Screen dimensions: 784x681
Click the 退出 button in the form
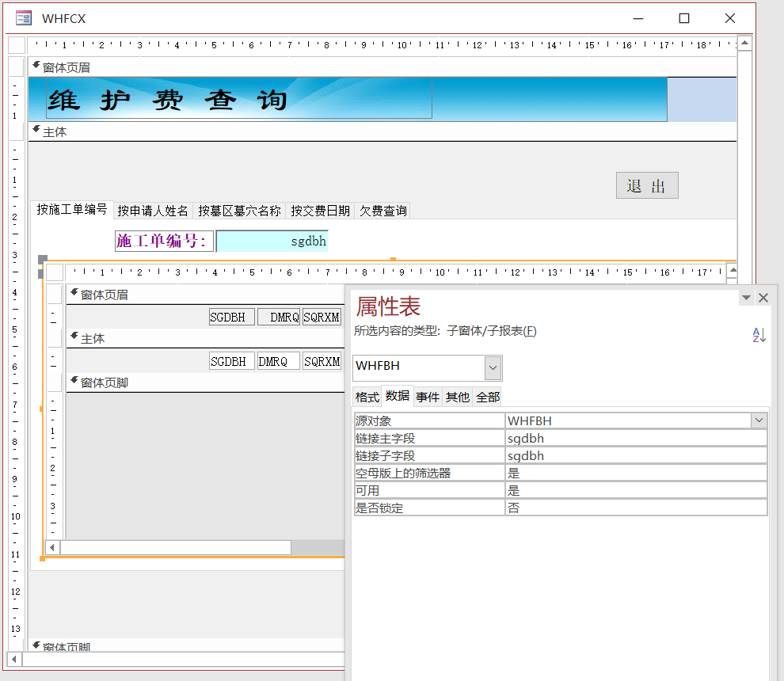(647, 185)
